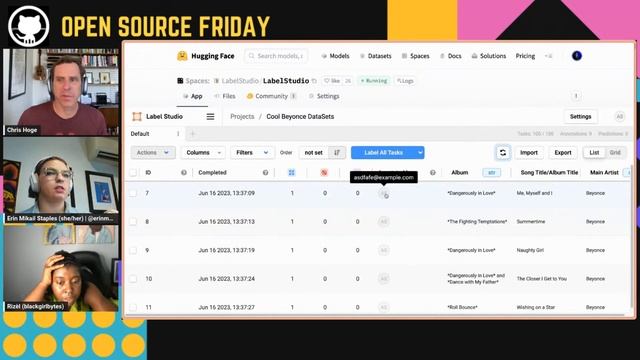Check the checkbox for task 10
This screenshot has height=360, width=640.
(133, 279)
